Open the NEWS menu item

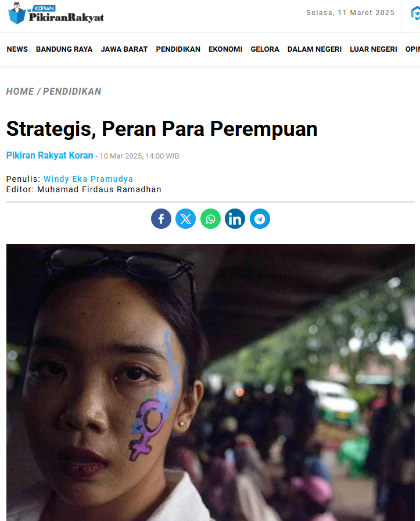point(17,49)
